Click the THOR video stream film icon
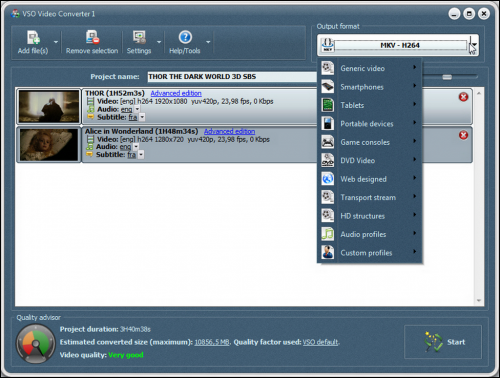Screen dimensions: 500x378 pyautogui.click(x=90, y=101)
